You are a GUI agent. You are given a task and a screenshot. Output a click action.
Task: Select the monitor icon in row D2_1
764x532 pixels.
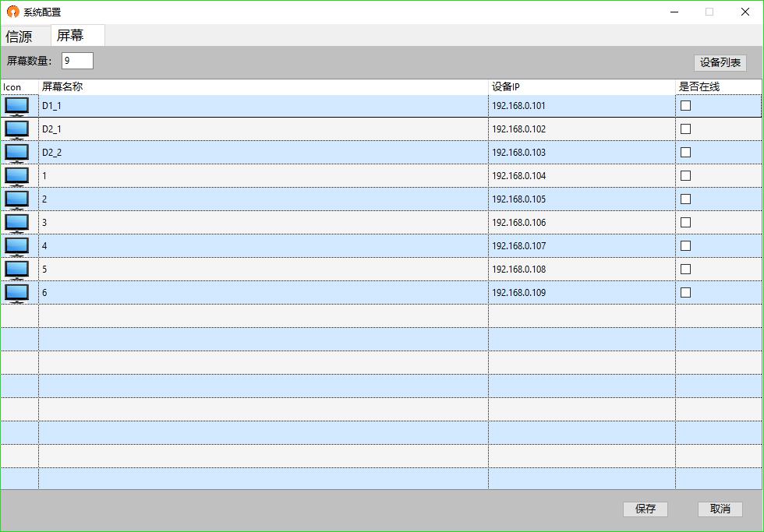coord(17,129)
